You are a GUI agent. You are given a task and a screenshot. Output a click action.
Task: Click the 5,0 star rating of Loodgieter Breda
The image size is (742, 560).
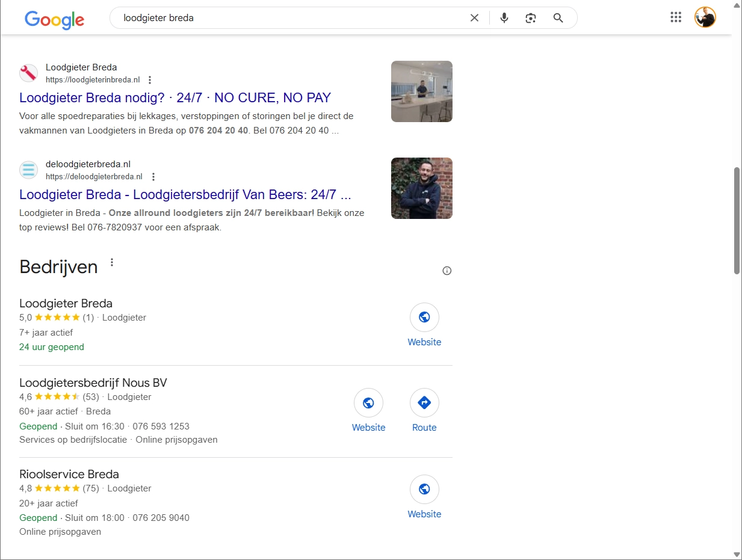coord(57,318)
